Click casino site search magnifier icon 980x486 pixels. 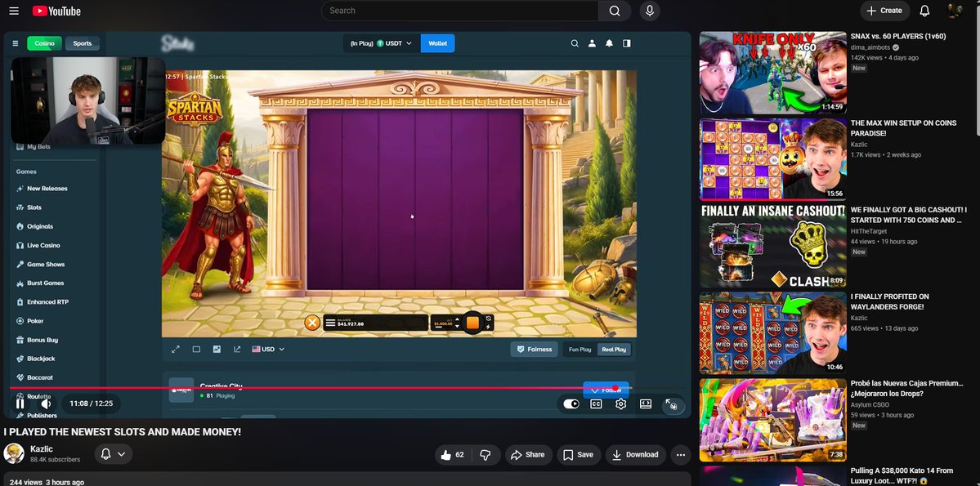coord(575,43)
